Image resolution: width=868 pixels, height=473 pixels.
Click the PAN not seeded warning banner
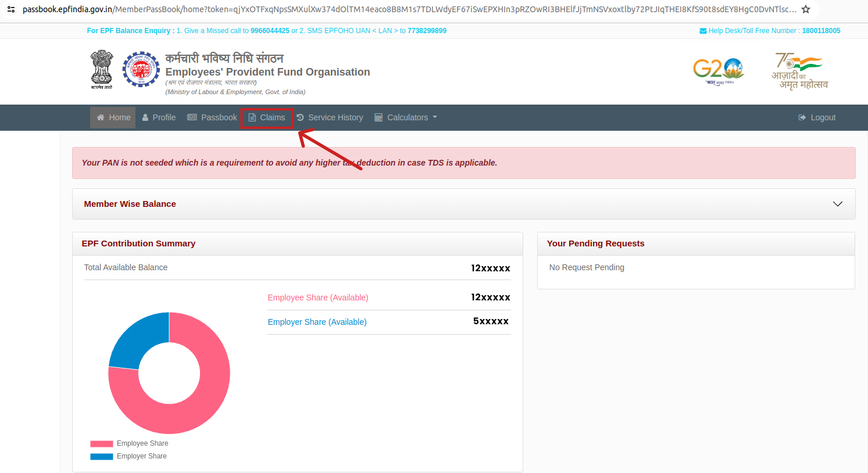point(463,163)
